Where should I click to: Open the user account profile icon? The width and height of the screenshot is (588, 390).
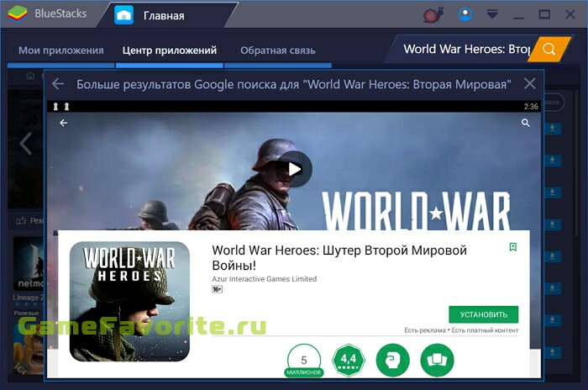pos(465,14)
